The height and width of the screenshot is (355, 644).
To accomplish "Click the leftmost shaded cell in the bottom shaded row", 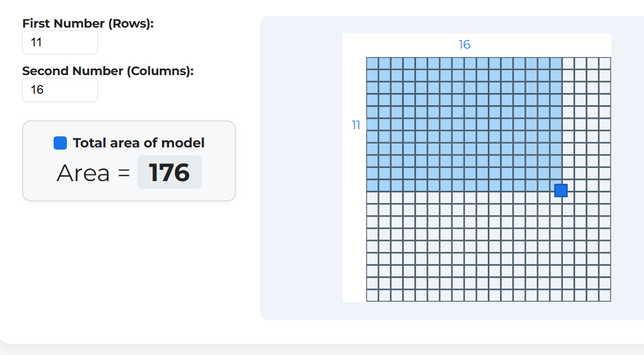I will tap(373, 186).
